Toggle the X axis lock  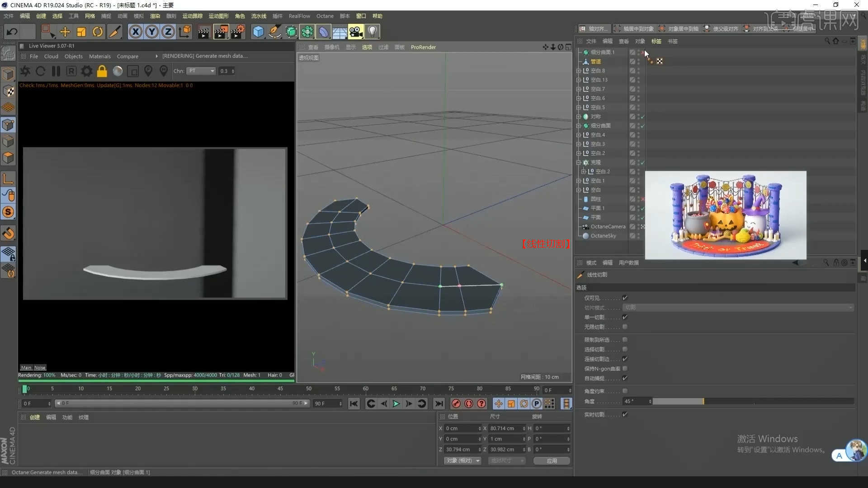135,32
